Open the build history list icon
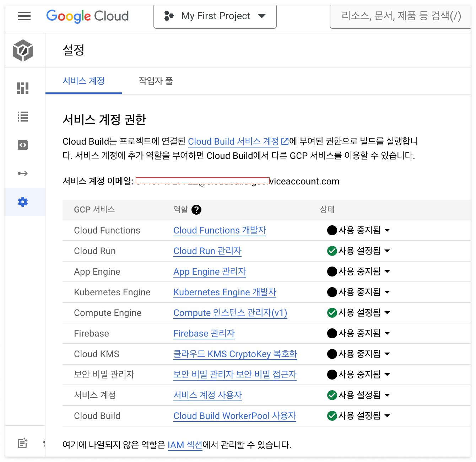476x462 pixels. click(23, 117)
